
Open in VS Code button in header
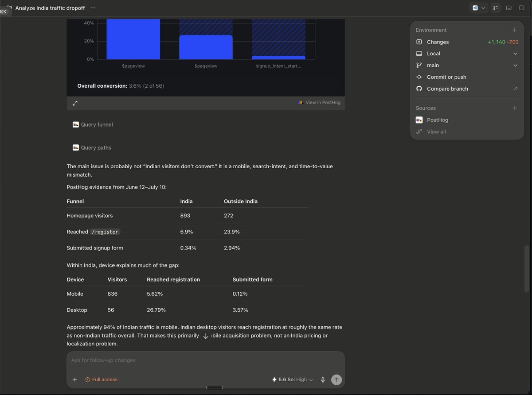pyautogui.click(x=475, y=8)
